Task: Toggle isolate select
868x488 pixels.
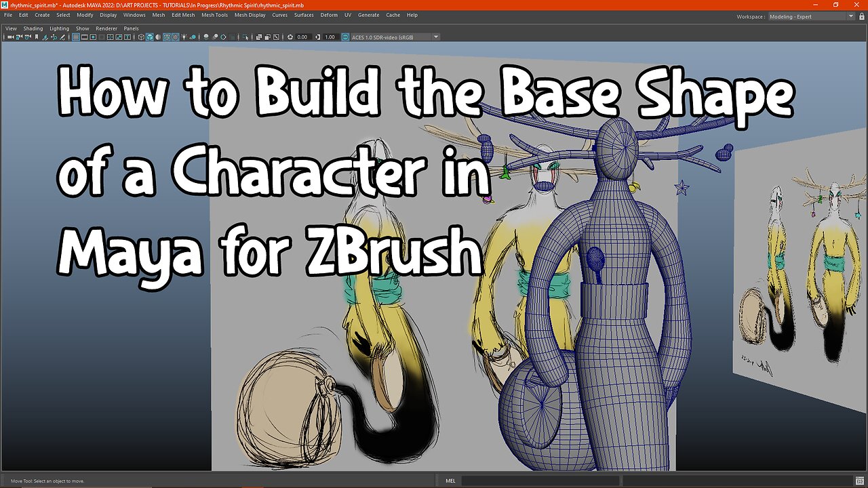Action: (x=245, y=37)
